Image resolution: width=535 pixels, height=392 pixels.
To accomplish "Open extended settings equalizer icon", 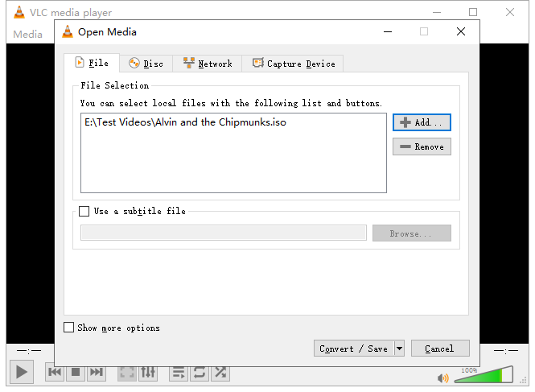I will (148, 373).
